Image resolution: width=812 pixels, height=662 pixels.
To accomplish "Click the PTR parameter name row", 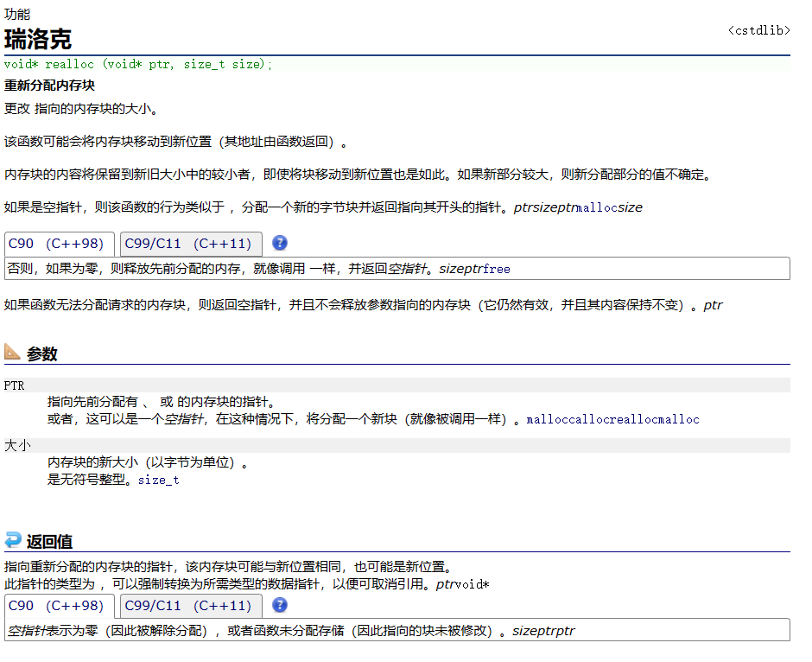I will [x=15, y=385].
